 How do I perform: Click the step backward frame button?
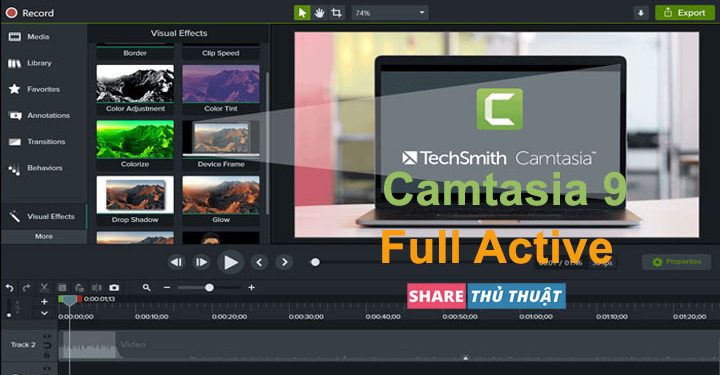coord(176,262)
